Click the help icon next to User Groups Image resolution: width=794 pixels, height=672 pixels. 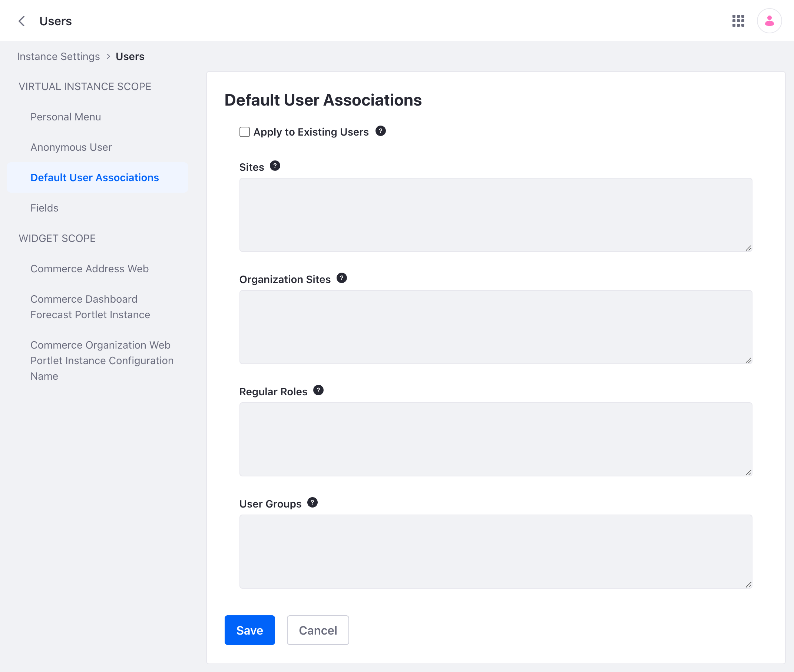tap(312, 503)
